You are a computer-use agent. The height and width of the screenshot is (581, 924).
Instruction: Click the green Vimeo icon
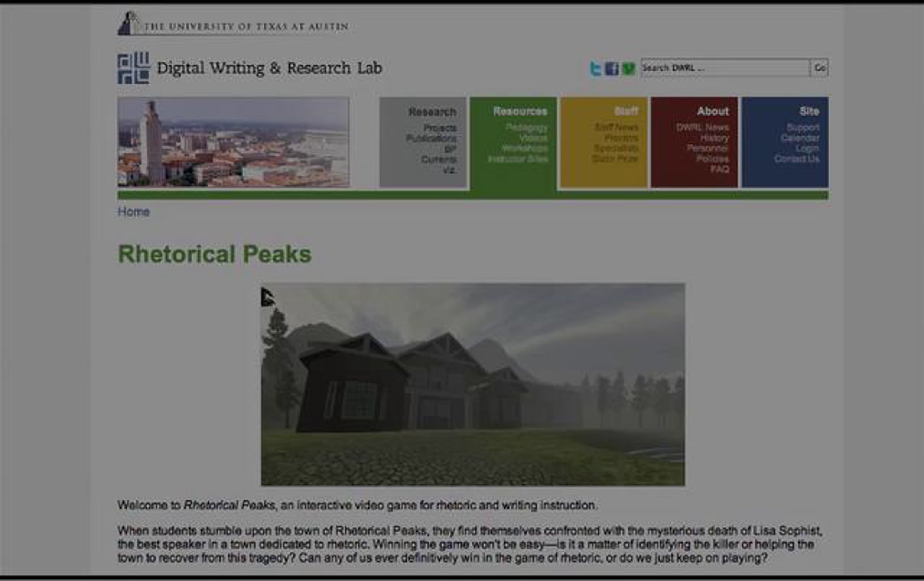(x=629, y=69)
